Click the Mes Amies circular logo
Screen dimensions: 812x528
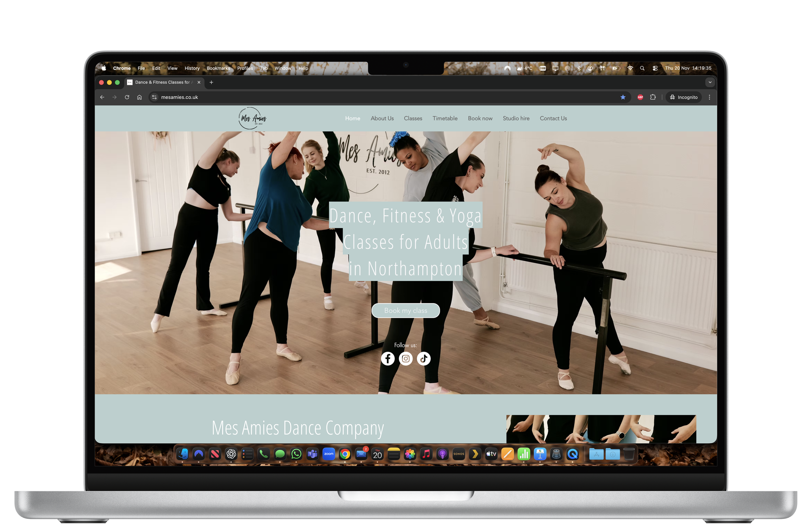coord(252,118)
